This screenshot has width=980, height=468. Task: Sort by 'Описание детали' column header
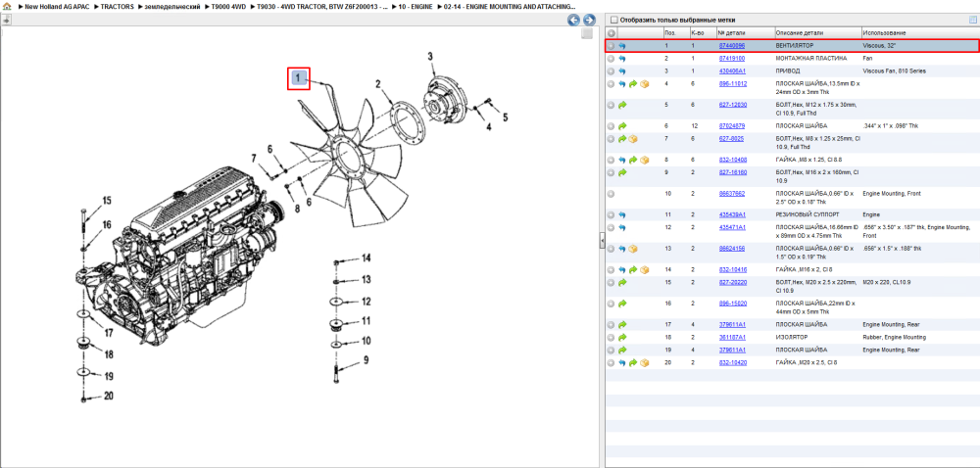pyautogui.click(x=817, y=33)
